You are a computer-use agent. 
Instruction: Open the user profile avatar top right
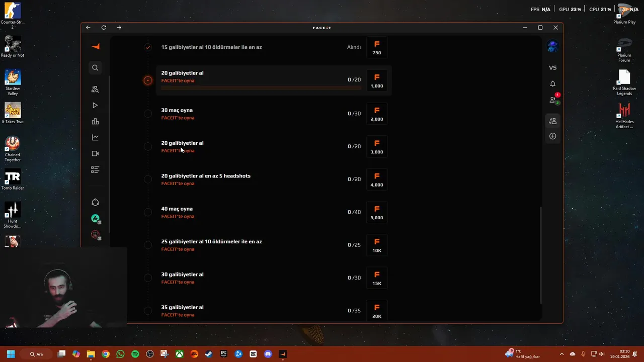pos(552,47)
